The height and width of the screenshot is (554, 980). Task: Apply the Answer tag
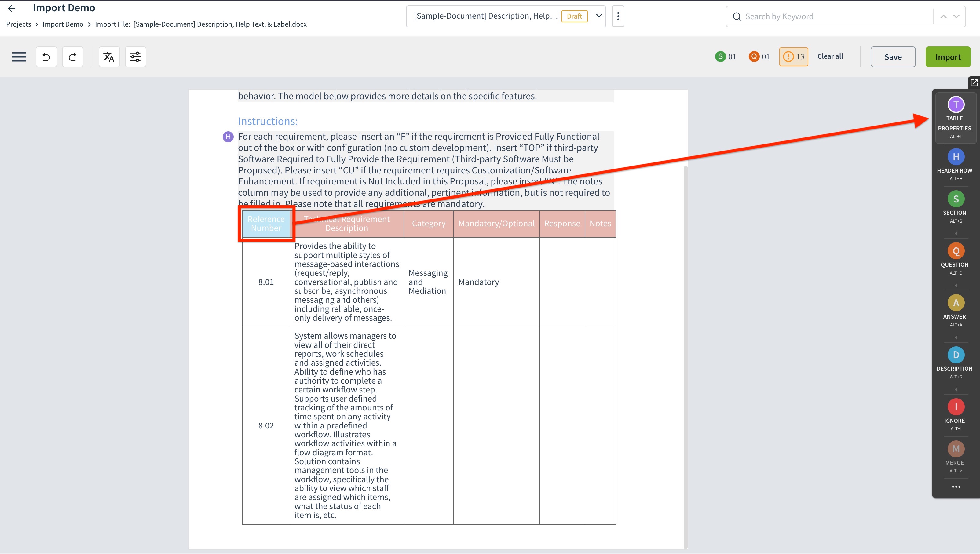[x=955, y=311]
